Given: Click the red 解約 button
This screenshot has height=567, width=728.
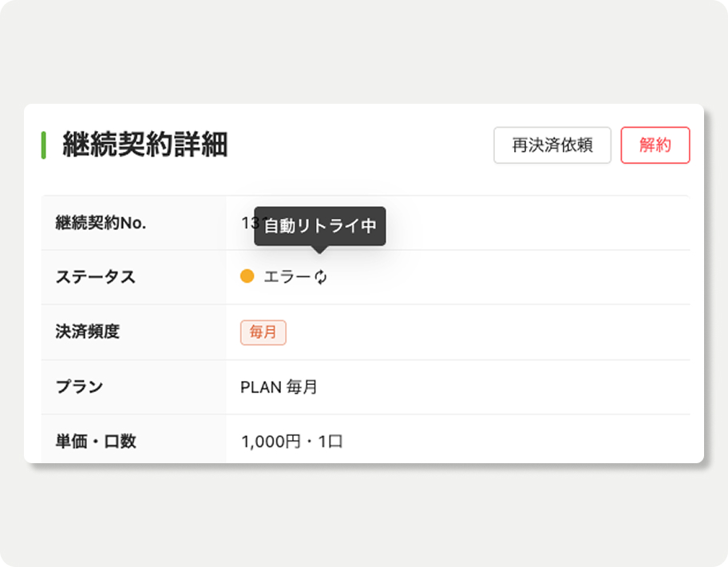Looking at the screenshot, I should point(655,145).
